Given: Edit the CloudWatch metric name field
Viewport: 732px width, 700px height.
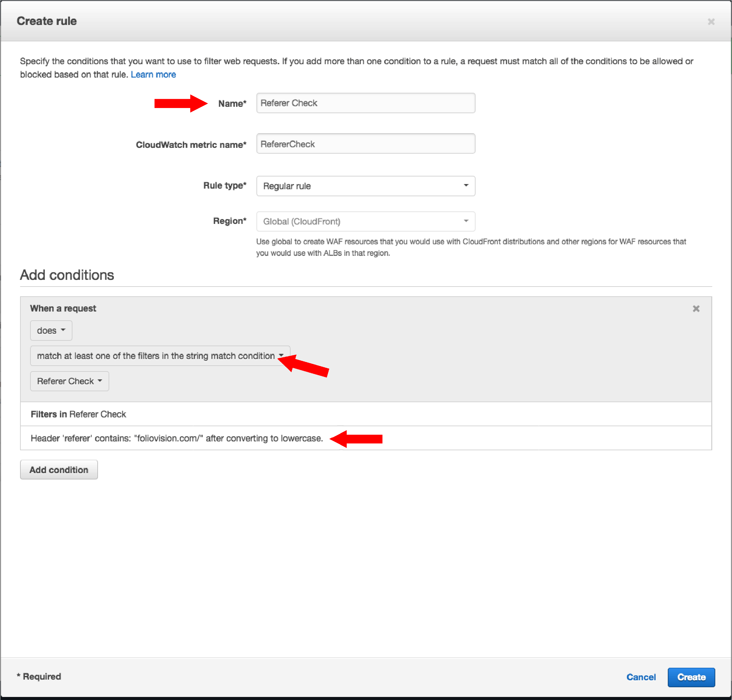Looking at the screenshot, I should tap(366, 144).
